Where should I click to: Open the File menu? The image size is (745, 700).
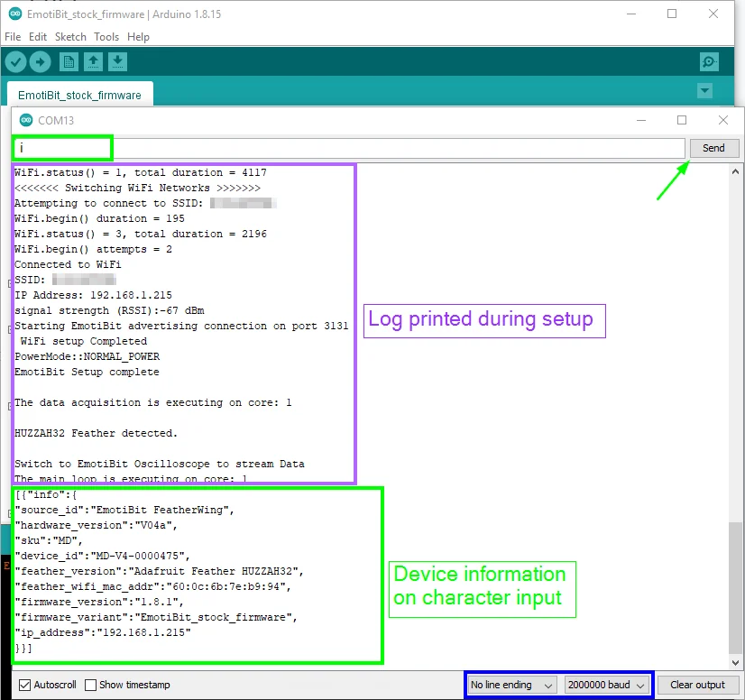click(13, 37)
